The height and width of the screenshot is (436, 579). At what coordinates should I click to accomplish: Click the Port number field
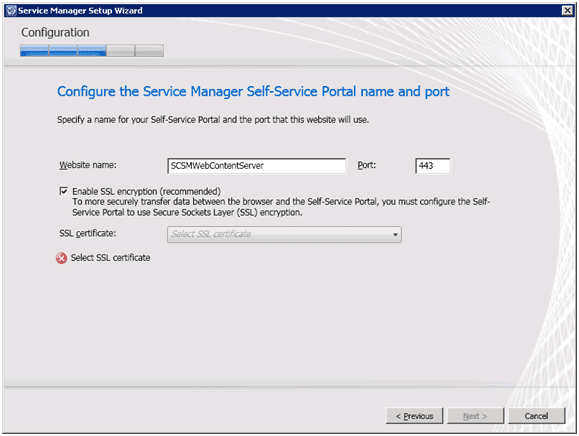[432, 166]
